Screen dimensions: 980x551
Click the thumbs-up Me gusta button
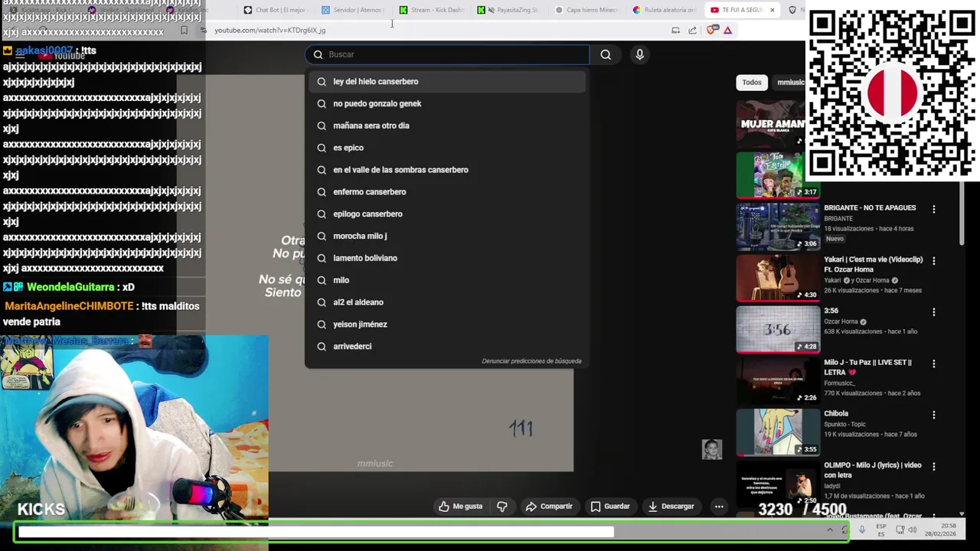[460, 506]
